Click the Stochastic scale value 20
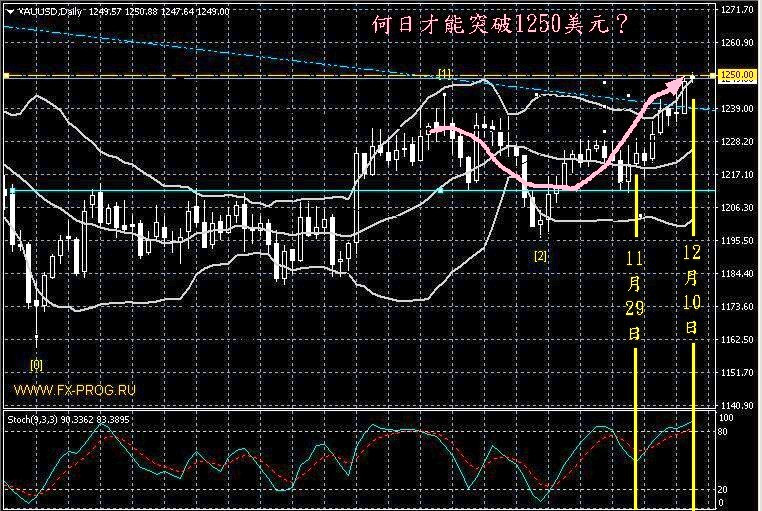762x511 pixels. [x=724, y=490]
